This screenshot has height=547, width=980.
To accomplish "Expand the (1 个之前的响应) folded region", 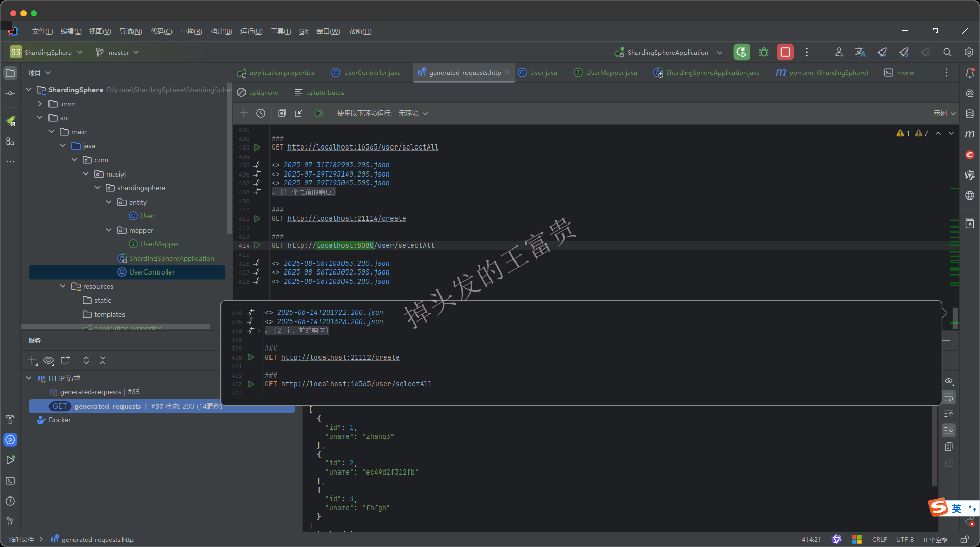I will coord(304,192).
